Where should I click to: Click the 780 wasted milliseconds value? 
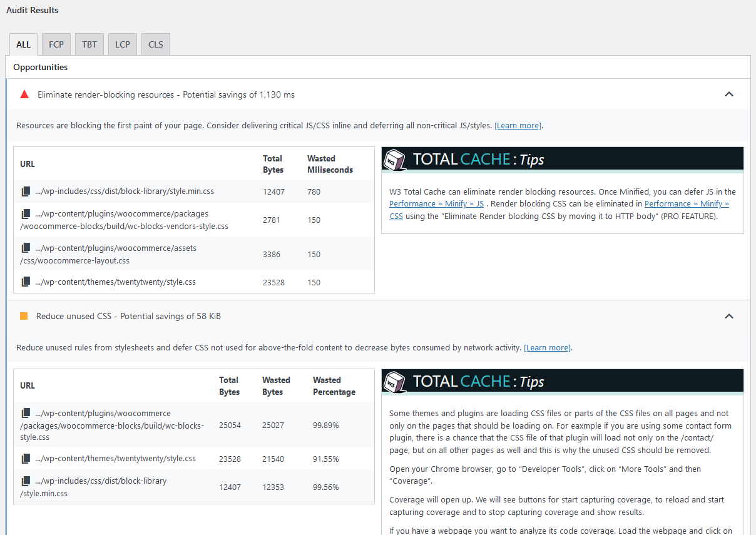[314, 192]
